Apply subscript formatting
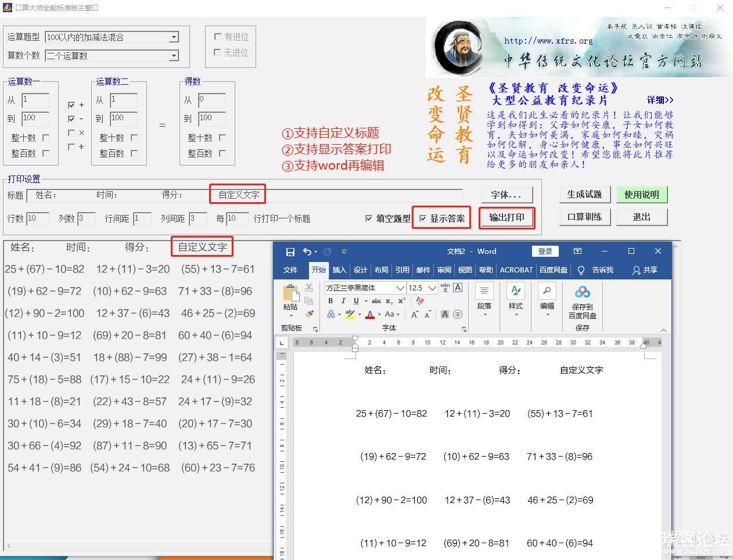 389,301
